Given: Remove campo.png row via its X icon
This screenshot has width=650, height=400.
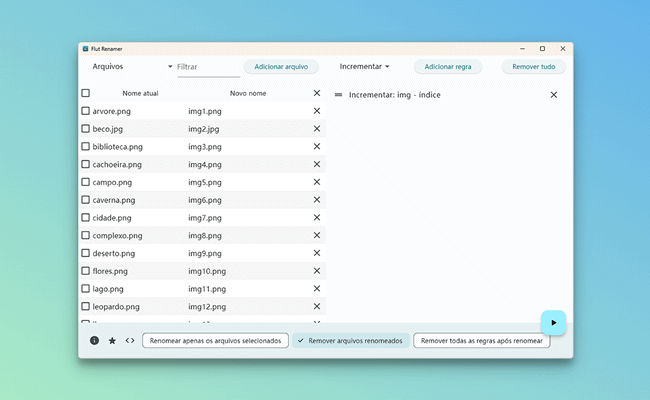Looking at the screenshot, I should [x=317, y=182].
